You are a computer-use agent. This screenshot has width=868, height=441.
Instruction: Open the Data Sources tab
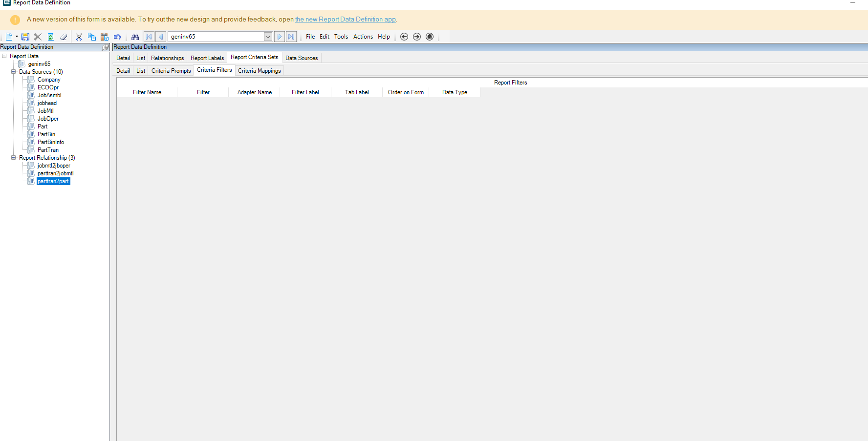(x=302, y=58)
